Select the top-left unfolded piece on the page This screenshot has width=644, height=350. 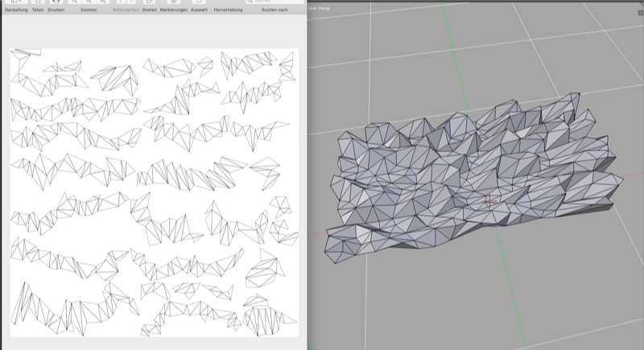24,54
